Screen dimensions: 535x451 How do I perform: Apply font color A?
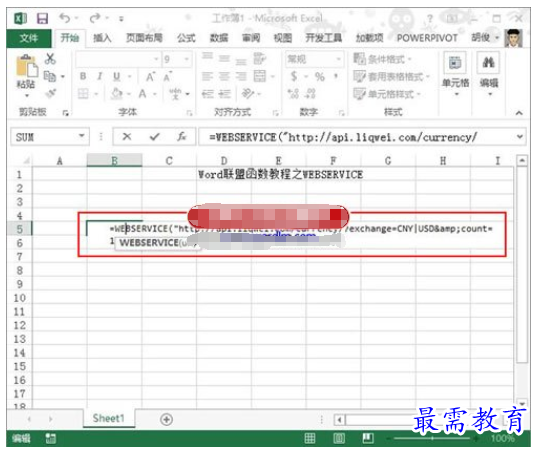tap(143, 93)
